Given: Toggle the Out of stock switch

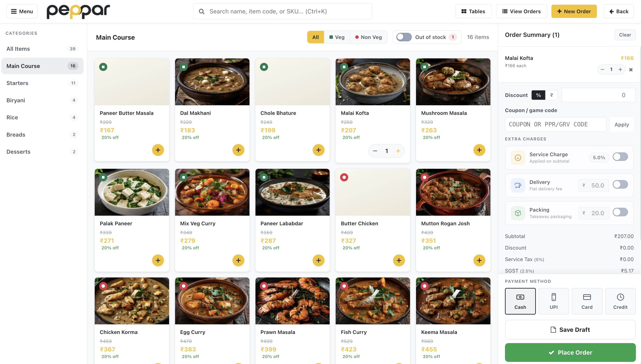Looking at the screenshot, I should click(404, 37).
